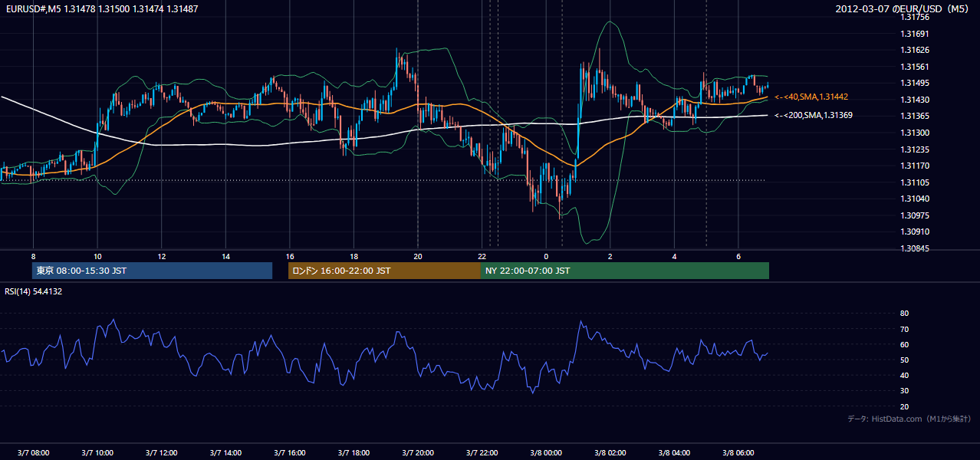Click price axis value 1.30910

click(x=914, y=232)
